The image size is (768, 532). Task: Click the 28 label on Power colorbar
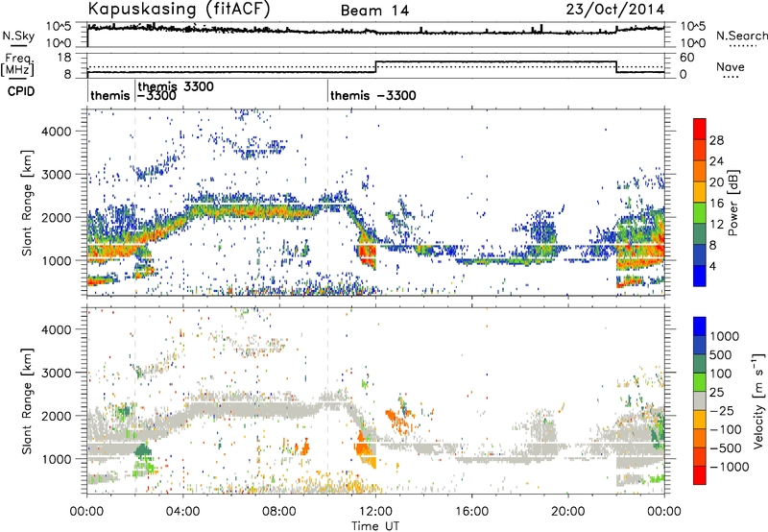(x=716, y=140)
